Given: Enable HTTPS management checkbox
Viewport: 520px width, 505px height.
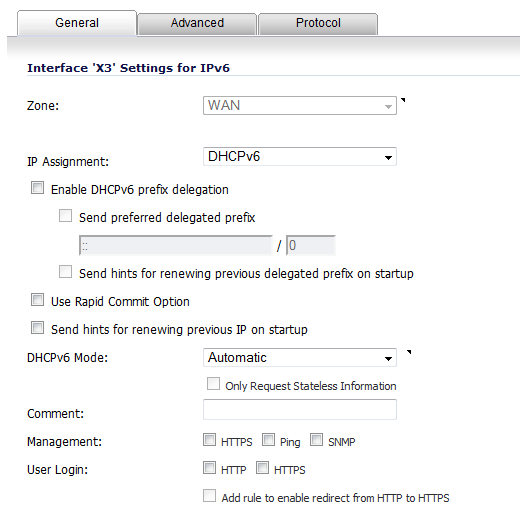Looking at the screenshot, I should pyautogui.click(x=209, y=440).
